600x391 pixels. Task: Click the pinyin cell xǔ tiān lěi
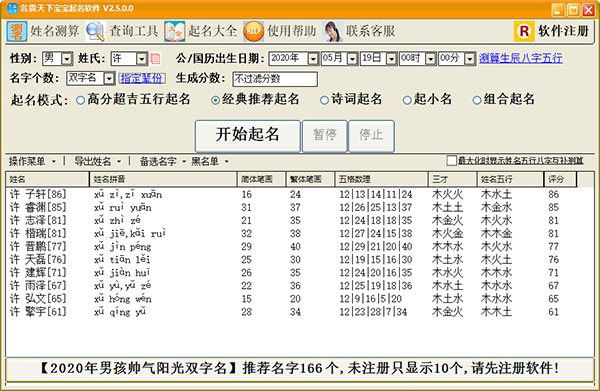[122, 260]
